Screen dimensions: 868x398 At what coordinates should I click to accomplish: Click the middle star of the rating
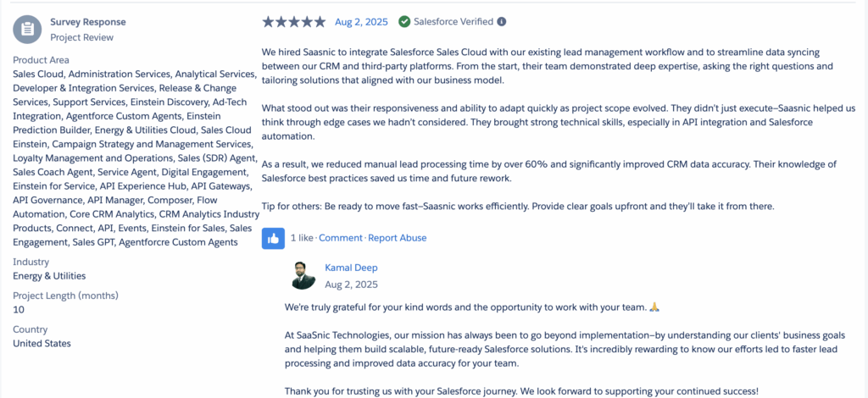coord(294,21)
